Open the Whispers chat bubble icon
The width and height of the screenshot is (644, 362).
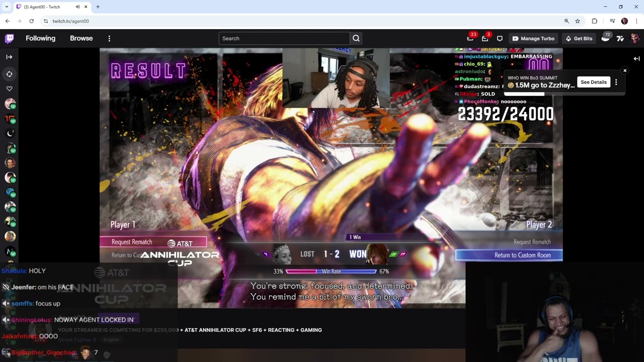pyautogui.click(x=500, y=38)
